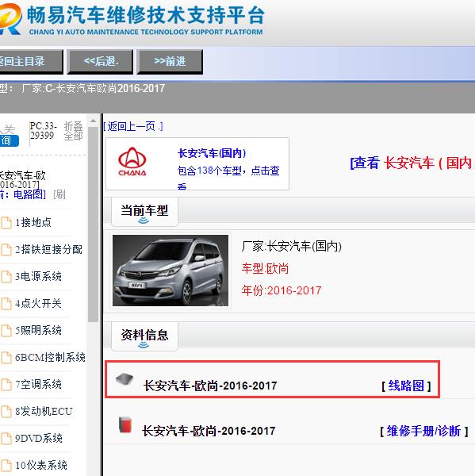The width and height of the screenshot is (475, 476).
Task: Click the 欧尚 car thumbnail image
Action: 170,271
